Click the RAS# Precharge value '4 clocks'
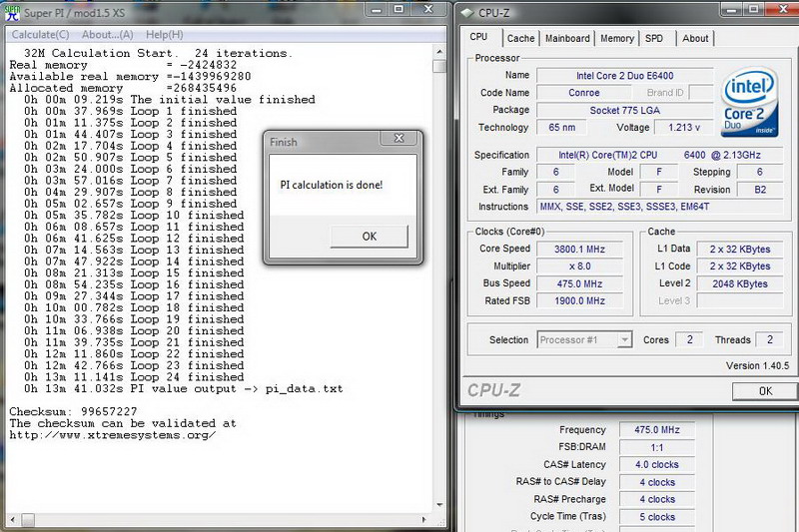 (657, 499)
